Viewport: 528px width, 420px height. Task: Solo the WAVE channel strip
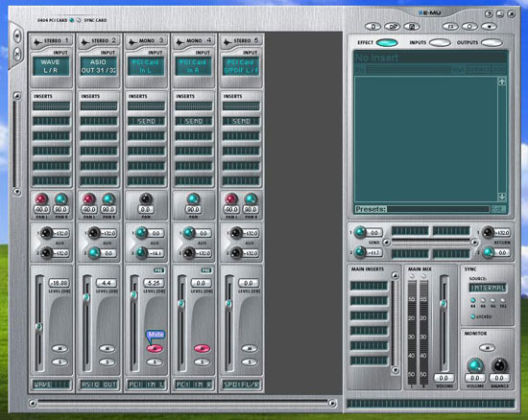tap(60, 362)
